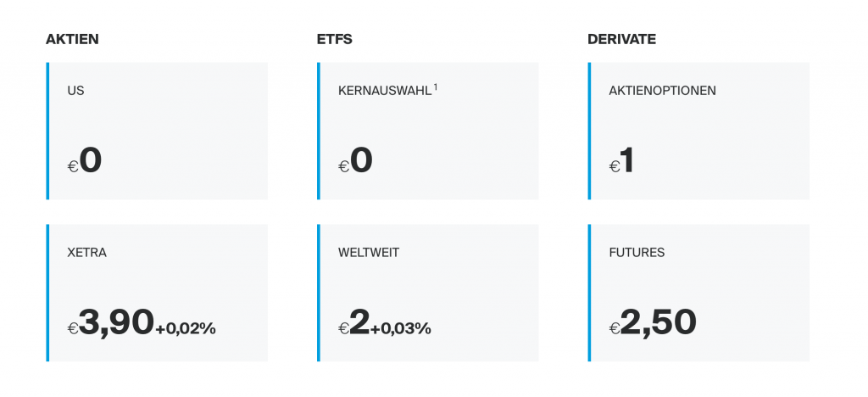Image resolution: width=868 pixels, height=397 pixels.
Task: Click the AKTIEN section heading
Action: coord(72,39)
